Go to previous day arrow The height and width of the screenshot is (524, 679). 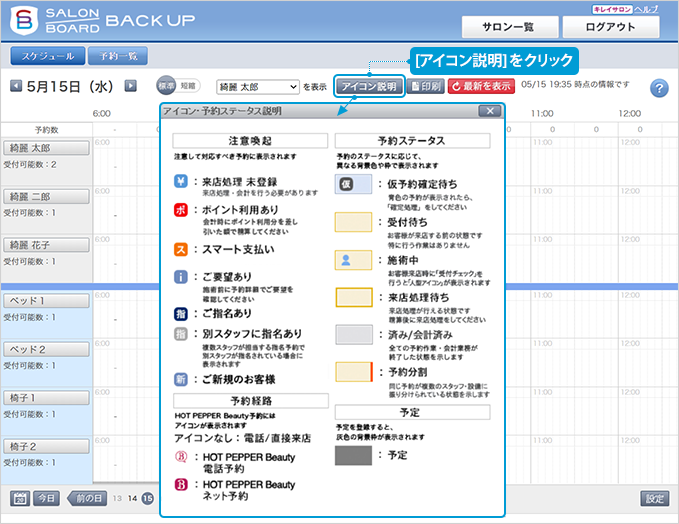(16, 86)
